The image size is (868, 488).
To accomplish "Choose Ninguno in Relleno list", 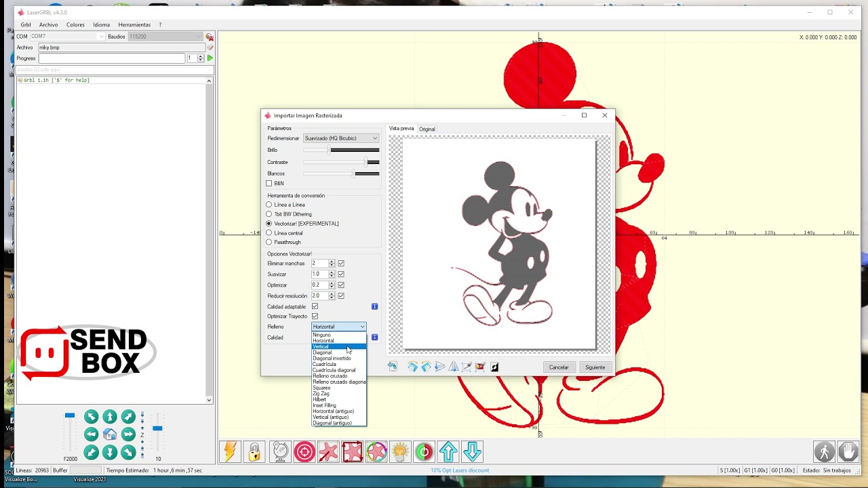I will (x=339, y=335).
